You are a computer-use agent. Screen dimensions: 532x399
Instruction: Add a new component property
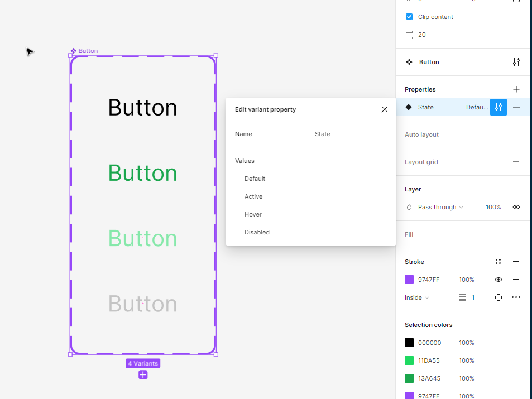[516, 89]
